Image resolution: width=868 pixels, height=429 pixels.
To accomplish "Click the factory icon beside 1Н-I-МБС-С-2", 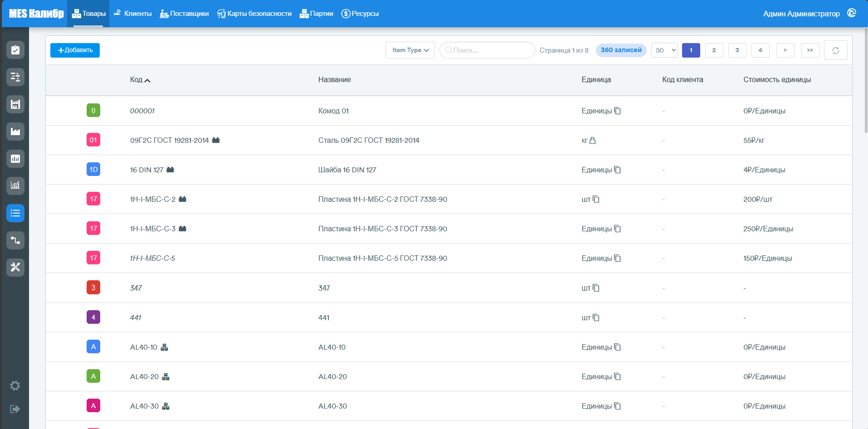I will tap(183, 199).
